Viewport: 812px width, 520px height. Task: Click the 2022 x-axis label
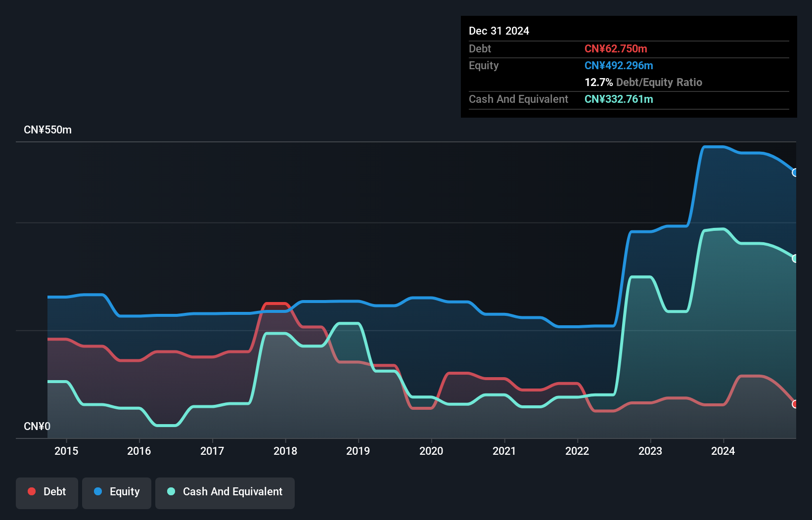577,451
